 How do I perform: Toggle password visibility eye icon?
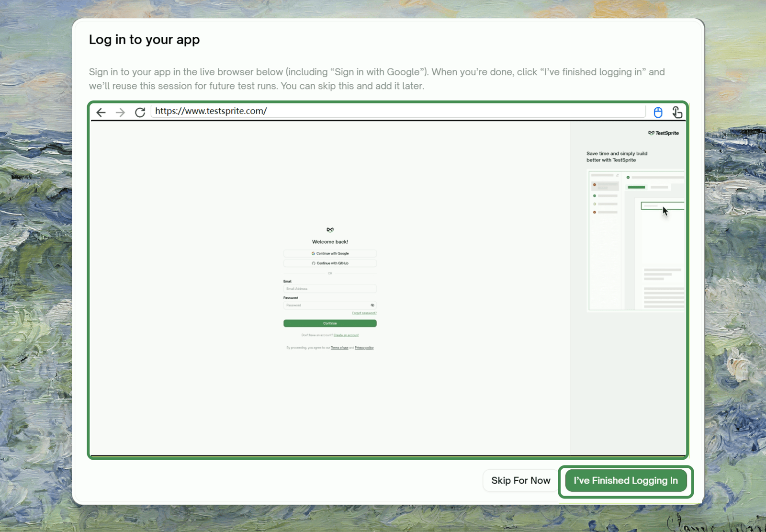click(372, 305)
